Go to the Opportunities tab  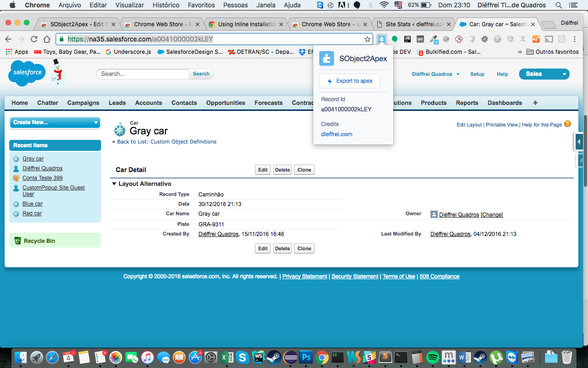pos(226,103)
